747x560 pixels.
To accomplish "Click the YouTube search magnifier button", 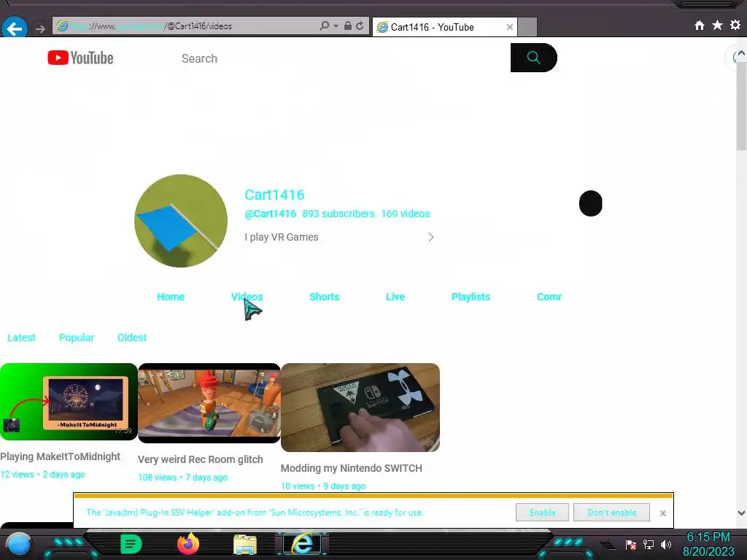I will point(533,58).
